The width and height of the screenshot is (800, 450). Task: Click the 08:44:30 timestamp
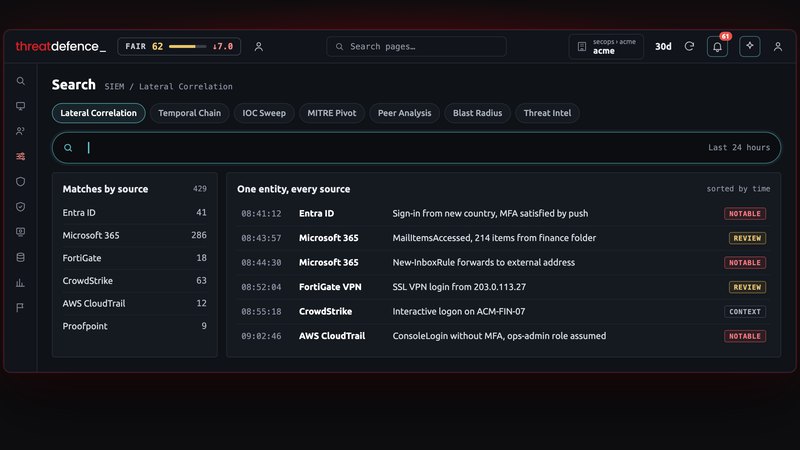(x=261, y=263)
